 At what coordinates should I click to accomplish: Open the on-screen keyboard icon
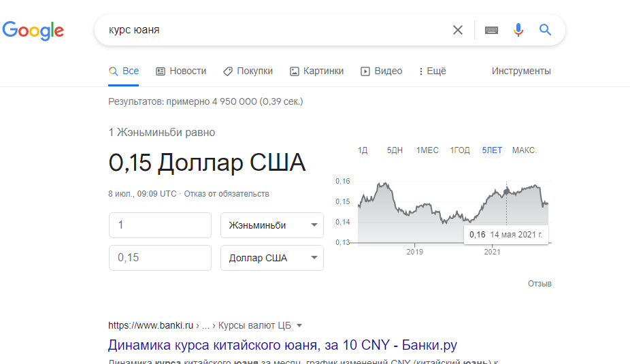point(491,30)
